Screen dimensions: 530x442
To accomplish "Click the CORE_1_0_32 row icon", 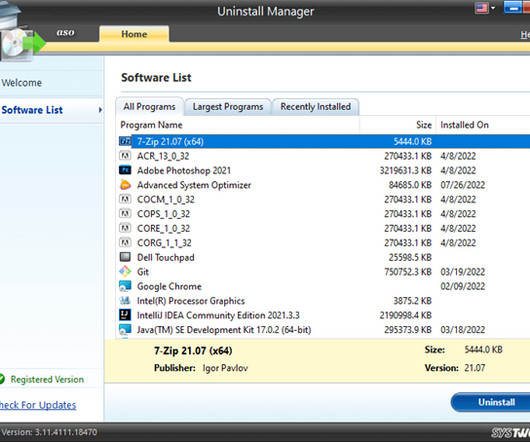I will click(x=125, y=228).
